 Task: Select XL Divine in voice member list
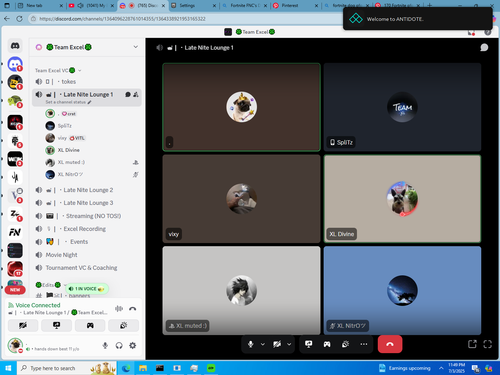click(91, 150)
